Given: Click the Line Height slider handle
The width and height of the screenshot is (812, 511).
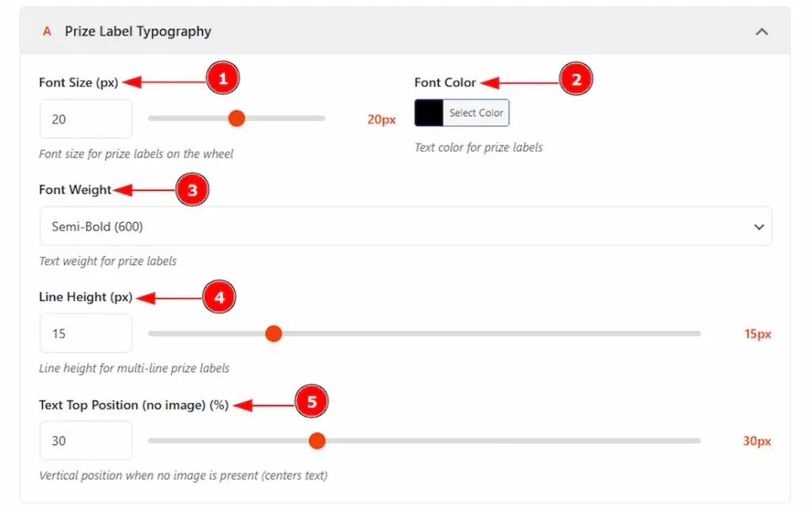Looking at the screenshot, I should click(274, 334).
